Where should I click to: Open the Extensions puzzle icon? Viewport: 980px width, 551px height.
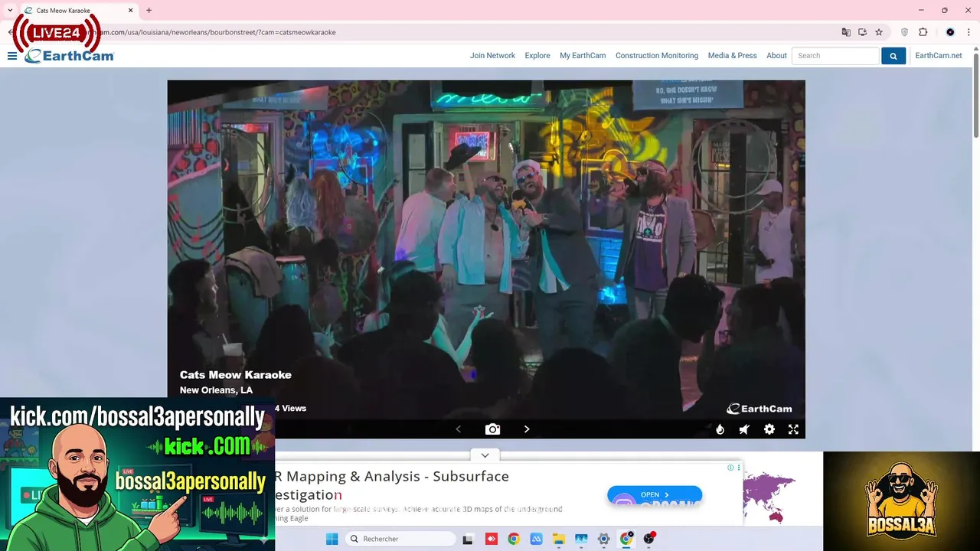pyautogui.click(x=923, y=32)
